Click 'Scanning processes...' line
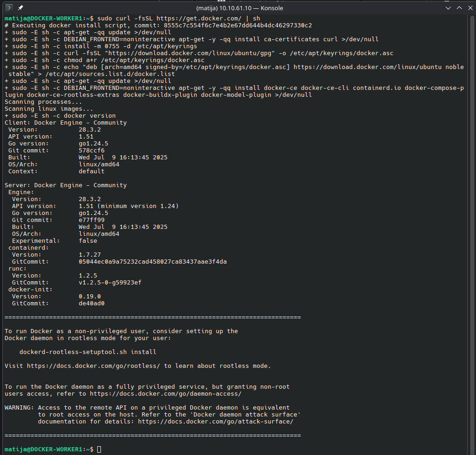 coord(43,102)
